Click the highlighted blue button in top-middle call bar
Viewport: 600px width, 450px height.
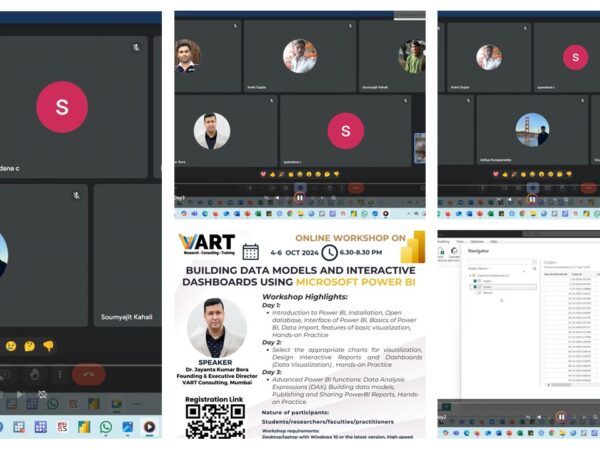coord(300,188)
